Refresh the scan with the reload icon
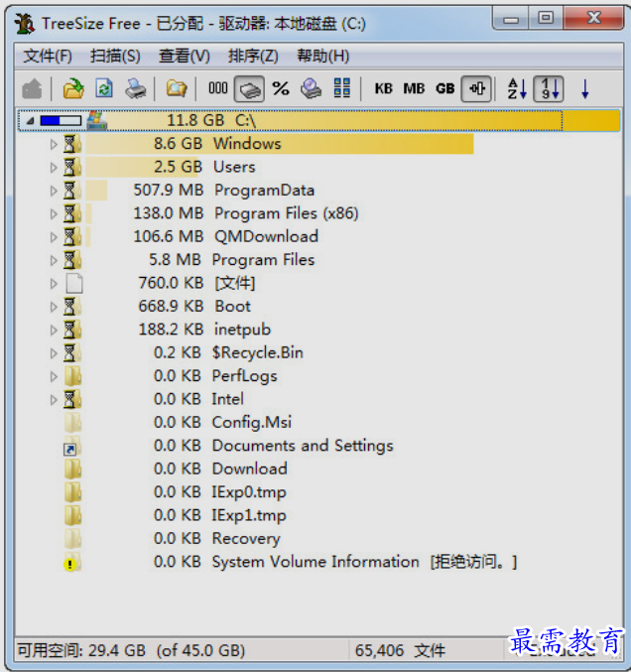Viewport: 631px width, 672px height. (104, 89)
